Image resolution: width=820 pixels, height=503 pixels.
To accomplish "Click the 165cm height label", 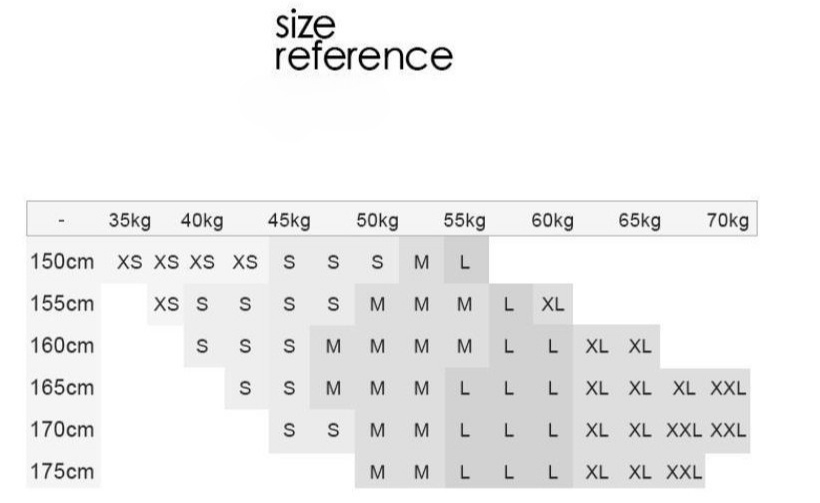I will coord(62,387).
